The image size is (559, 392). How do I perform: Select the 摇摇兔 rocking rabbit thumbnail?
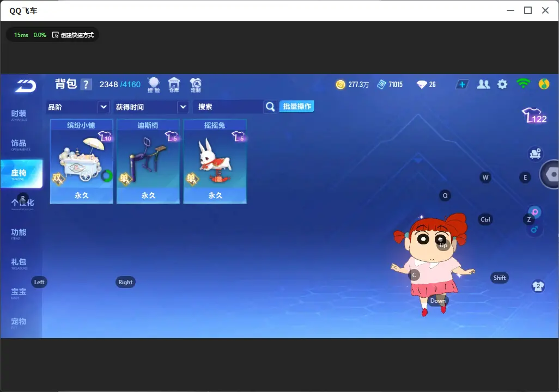click(x=215, y=161)
